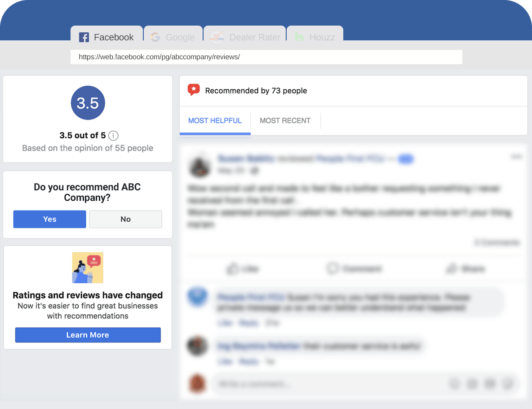Screen dimensions: 532x409
Task: Click the blurred Comment bubble icon
Action: [x=332, y=268]
